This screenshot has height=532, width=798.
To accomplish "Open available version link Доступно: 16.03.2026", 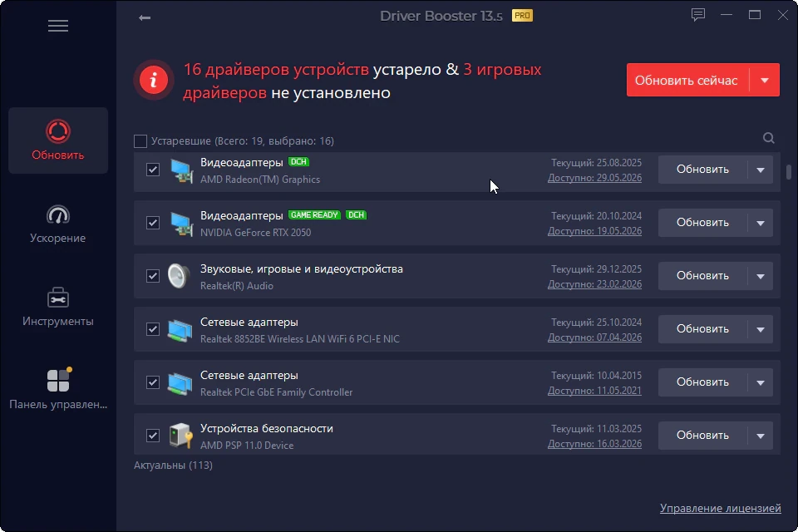I will [594, 443].
